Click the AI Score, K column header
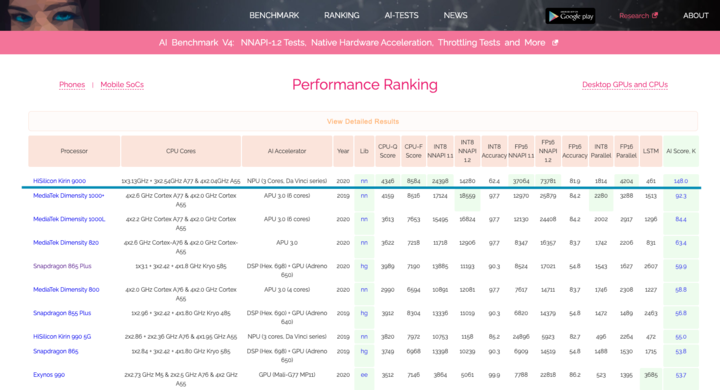 pyautogui.click(x=681, y=151)
